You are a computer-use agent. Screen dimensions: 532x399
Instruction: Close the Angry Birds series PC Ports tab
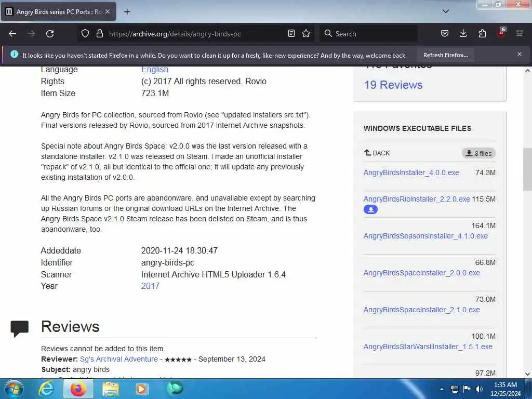click(108, 11)
